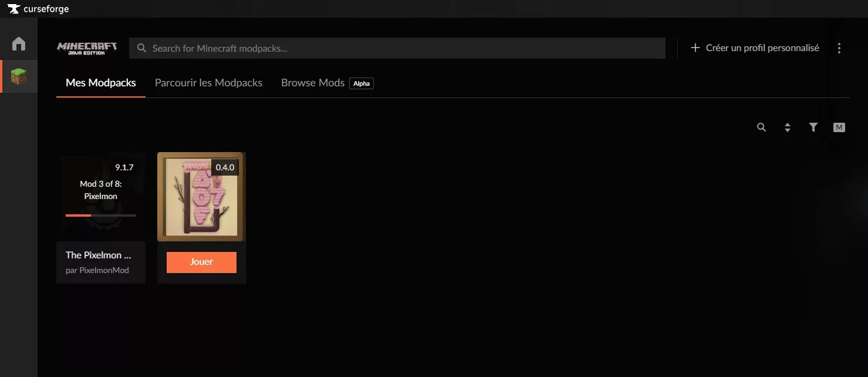Click the 'par PixelmonMod' author text

97,270
